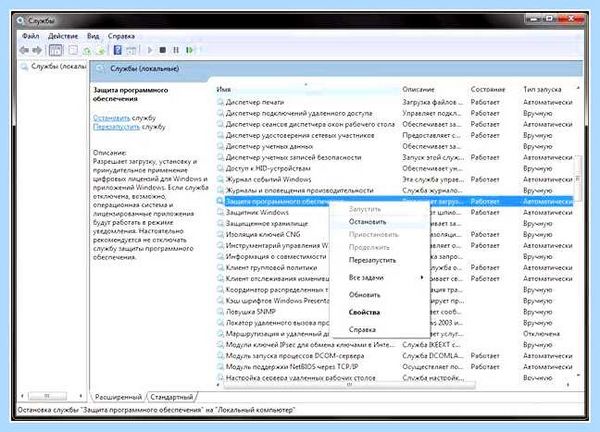This screenshot has width=600, height=432.
Task: Switch to the Стандартный tab
Action: click(171, 397)
